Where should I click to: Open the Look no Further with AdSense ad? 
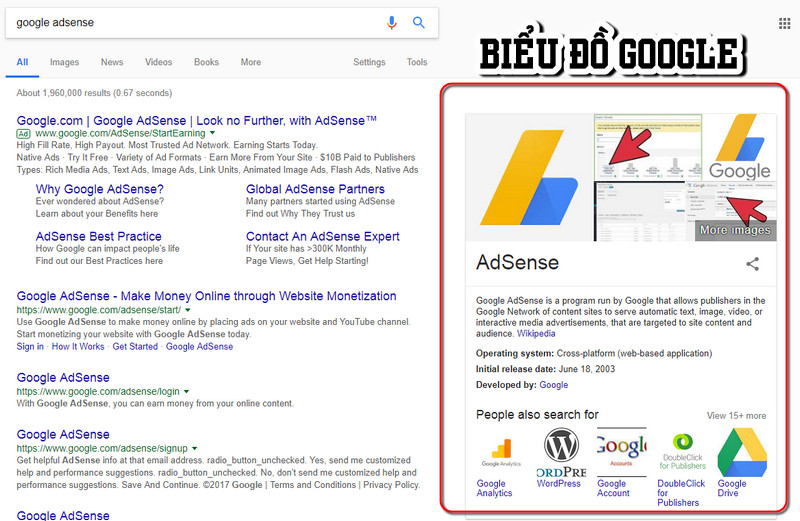pos(196,121)
